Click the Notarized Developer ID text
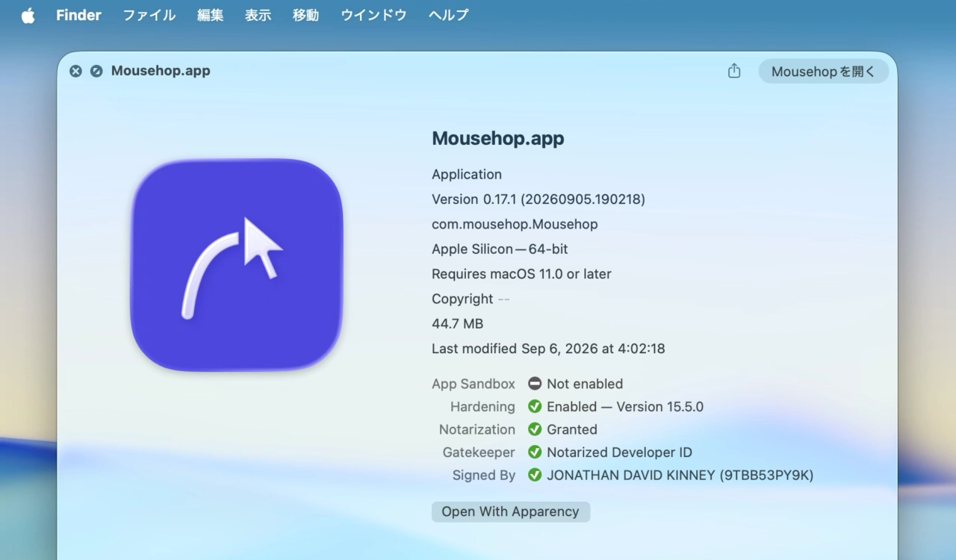The width and height of the screenshot is (956, 560). pyautogui.click(x=619, y=452)
